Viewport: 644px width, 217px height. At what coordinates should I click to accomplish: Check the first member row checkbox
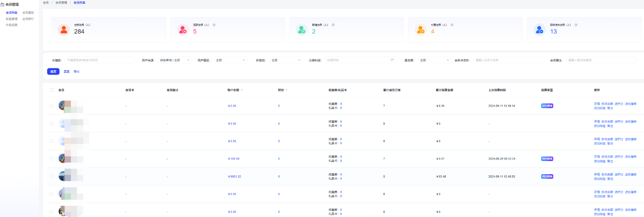click(x=51, y=106)
